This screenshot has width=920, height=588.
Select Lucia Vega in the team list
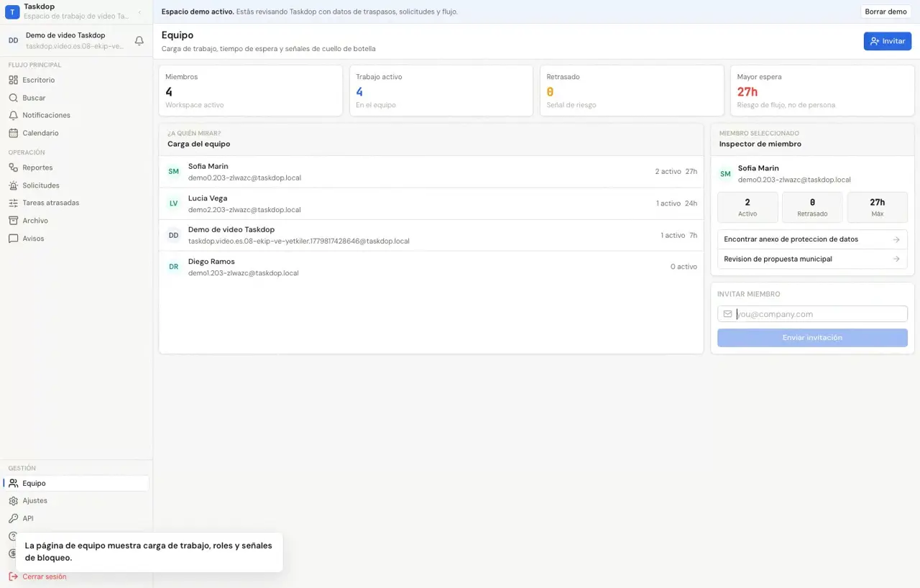click(x=431, y=203)
